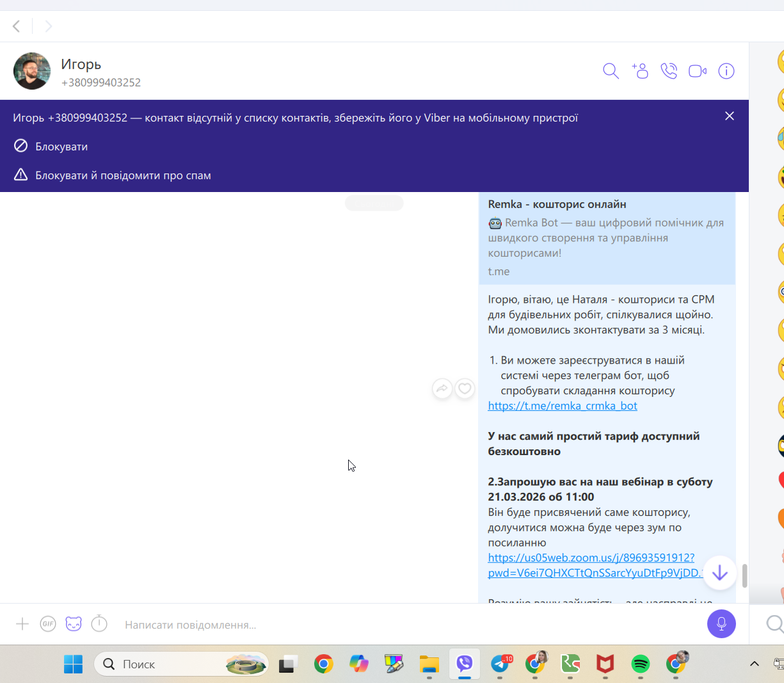Open the t.me/remka_crmka_bot link
Viewport: 784px width, 683px height.
pos(563,406)
